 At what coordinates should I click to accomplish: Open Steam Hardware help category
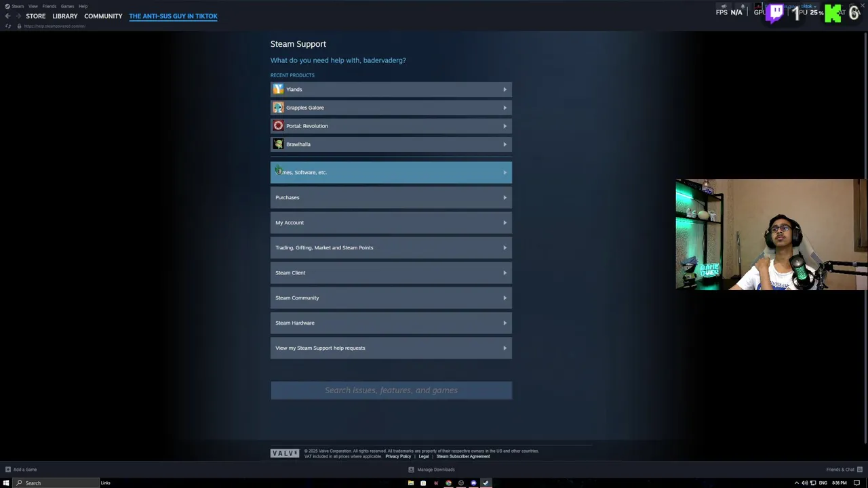[x=391, y=323]
